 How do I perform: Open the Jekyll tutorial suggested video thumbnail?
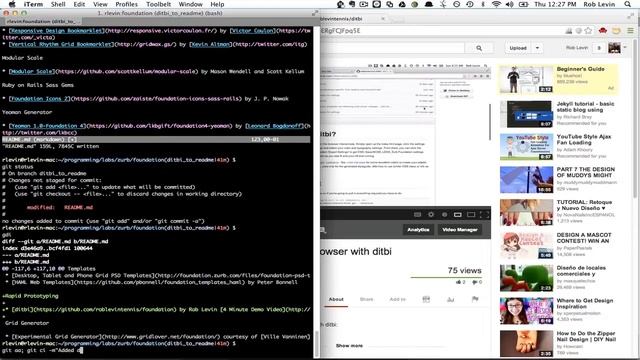tap(526, 114)
